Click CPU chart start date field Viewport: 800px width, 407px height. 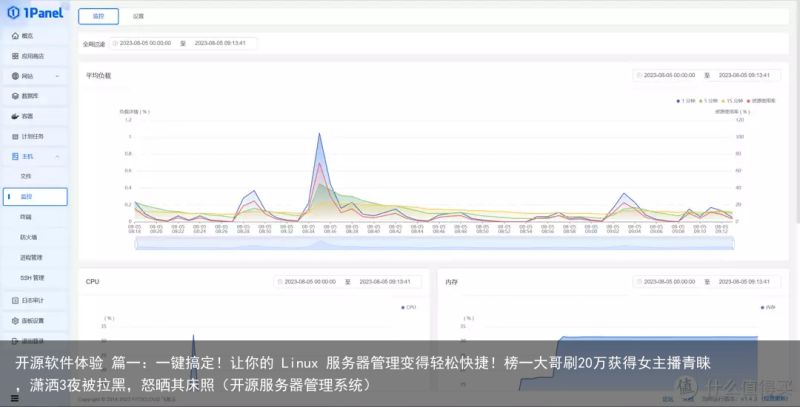(x=310, y=282)
